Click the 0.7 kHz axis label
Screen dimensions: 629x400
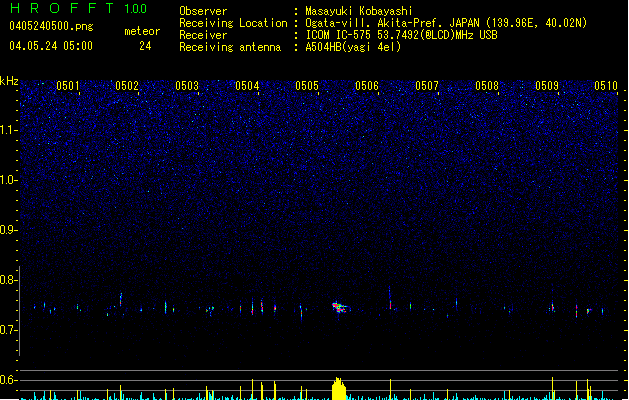tap(9, 330)
